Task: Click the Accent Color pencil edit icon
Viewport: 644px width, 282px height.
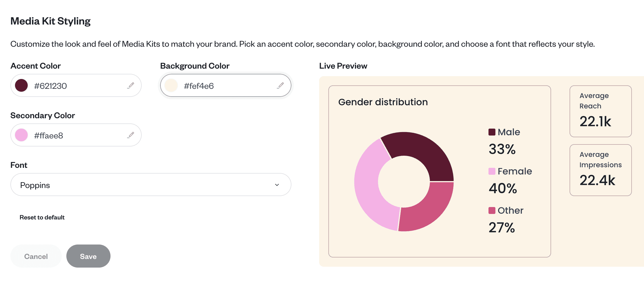Action: point(131,85)
